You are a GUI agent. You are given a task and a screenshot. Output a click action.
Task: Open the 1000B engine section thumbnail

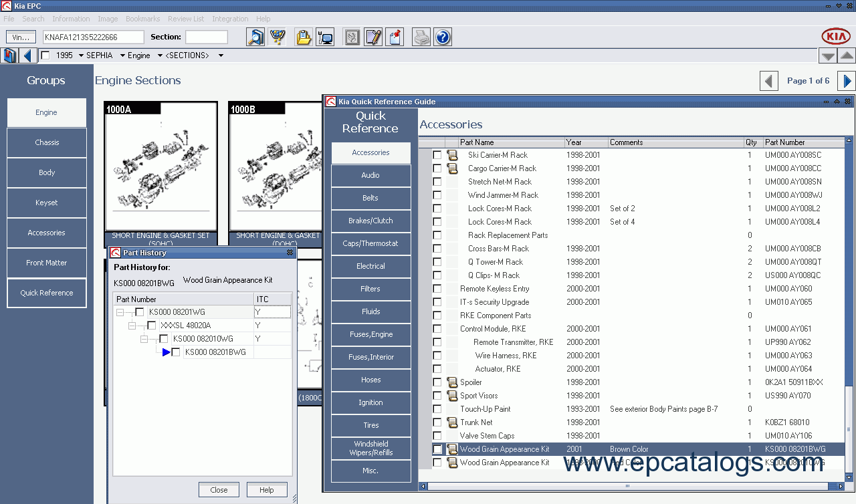[x=276, y=174]
